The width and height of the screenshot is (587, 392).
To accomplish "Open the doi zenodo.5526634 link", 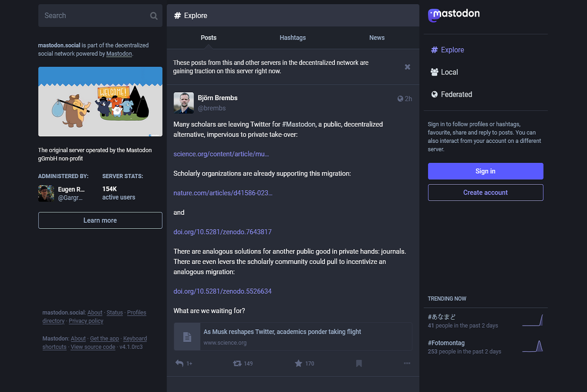I will click(223, 291).
